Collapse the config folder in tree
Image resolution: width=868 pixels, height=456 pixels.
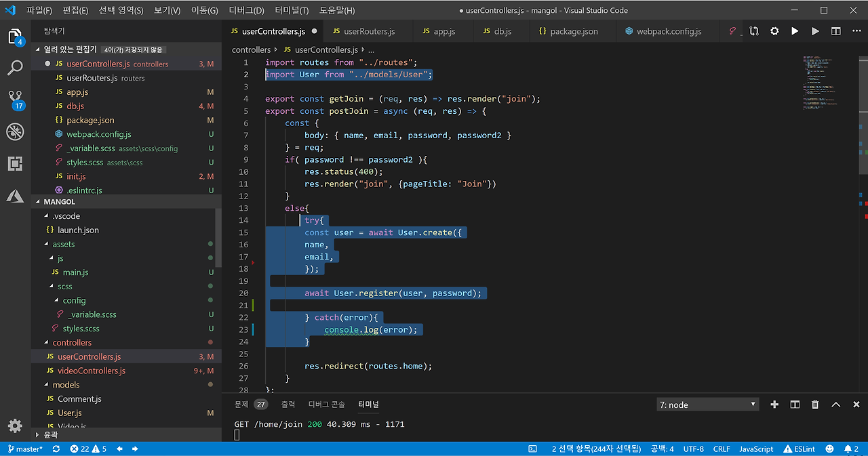coord(127,301)
